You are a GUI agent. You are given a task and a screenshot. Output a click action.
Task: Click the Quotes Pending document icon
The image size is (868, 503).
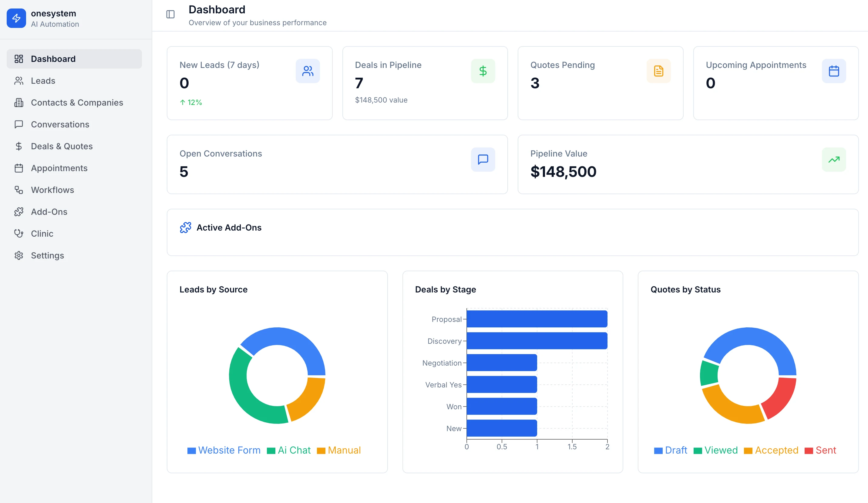658,71
